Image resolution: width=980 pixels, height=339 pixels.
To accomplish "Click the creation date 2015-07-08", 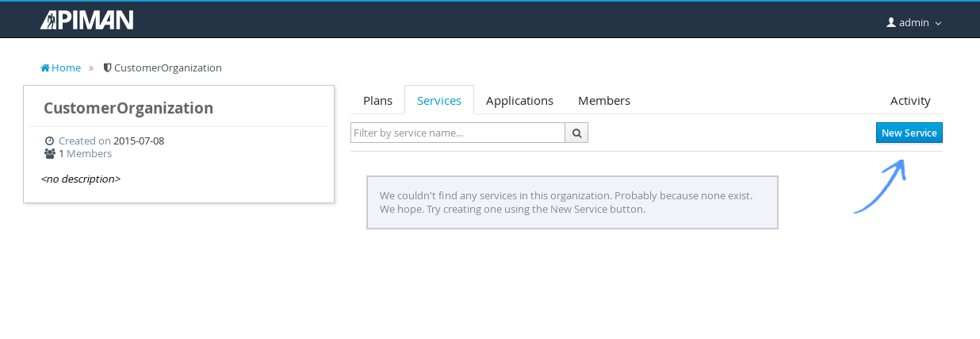I will point(139,141).
